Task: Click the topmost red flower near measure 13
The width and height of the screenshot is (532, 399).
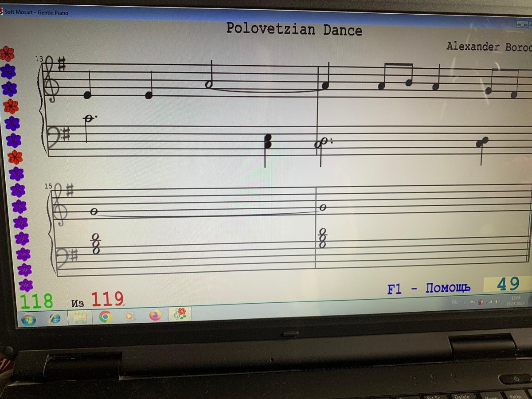Action: click(x=7, y=54)
